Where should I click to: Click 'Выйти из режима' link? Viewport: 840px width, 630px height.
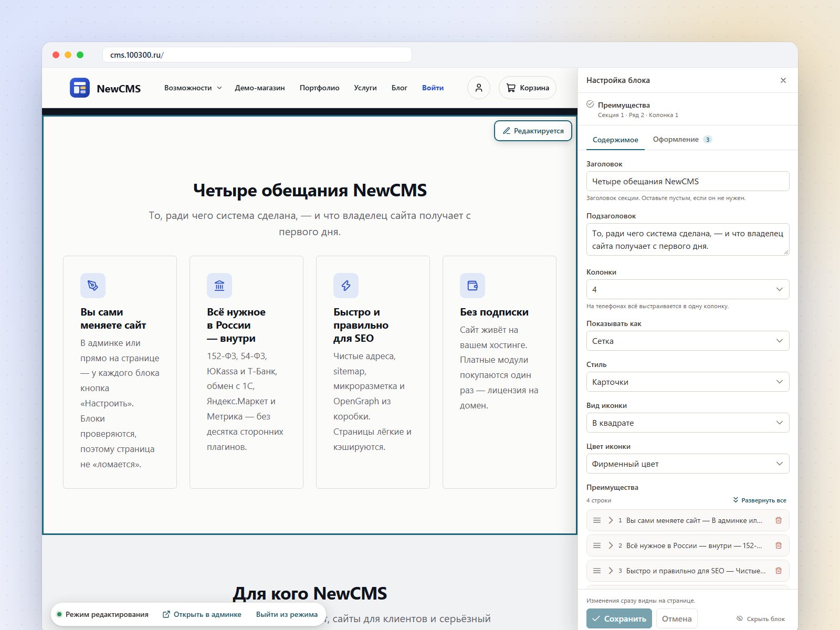[x=287, y=614]
